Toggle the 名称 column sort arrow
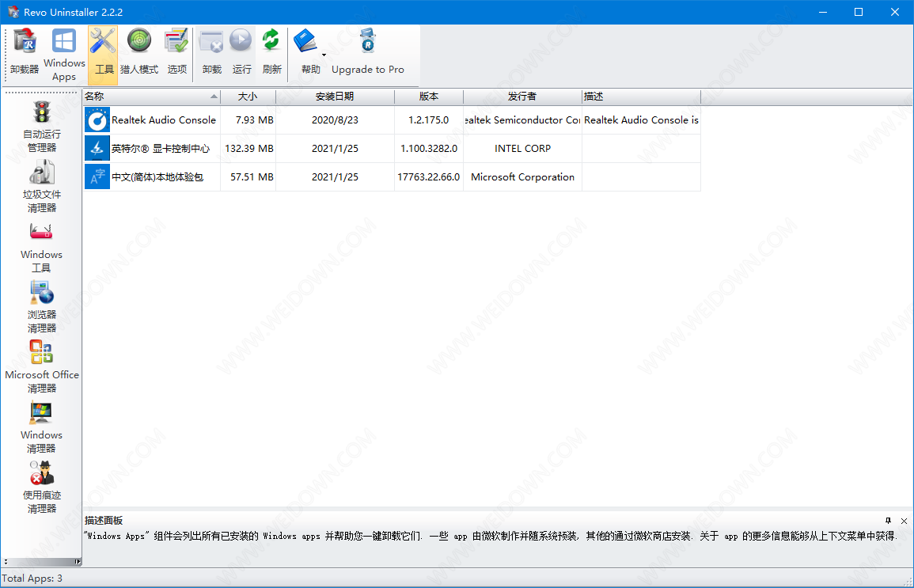Image resolution: width=914 pixels, height=588 pixels. click(x=214, y=97)
